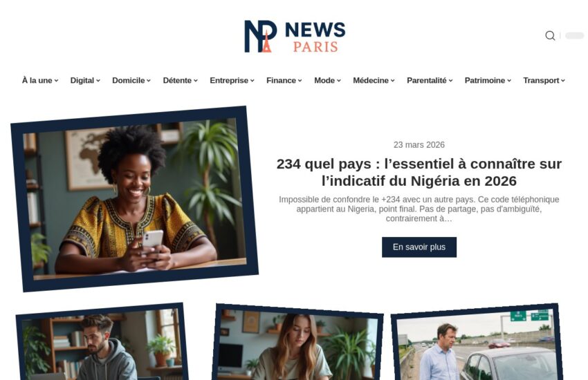The image size is (588, 380).
Task: Expand the Transport menu chevron
Action: pyautogui.click(x=563, y=81)
